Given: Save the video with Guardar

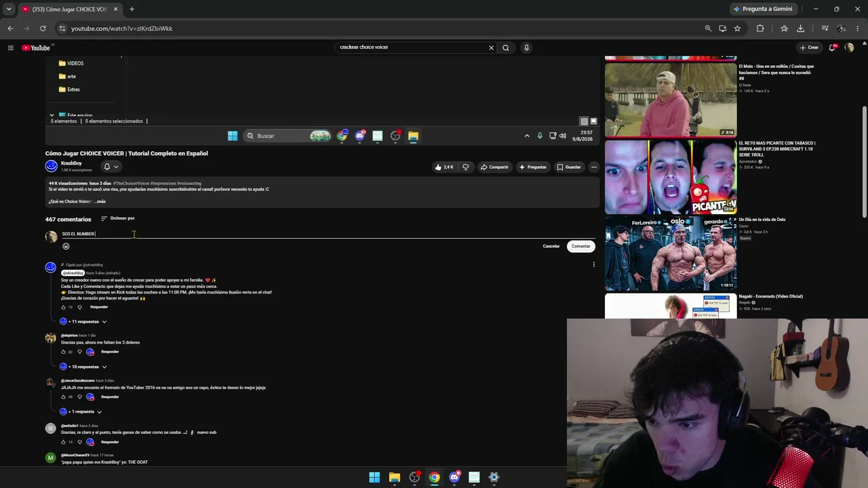Looking at the screenshot, I should click(569, 167).
